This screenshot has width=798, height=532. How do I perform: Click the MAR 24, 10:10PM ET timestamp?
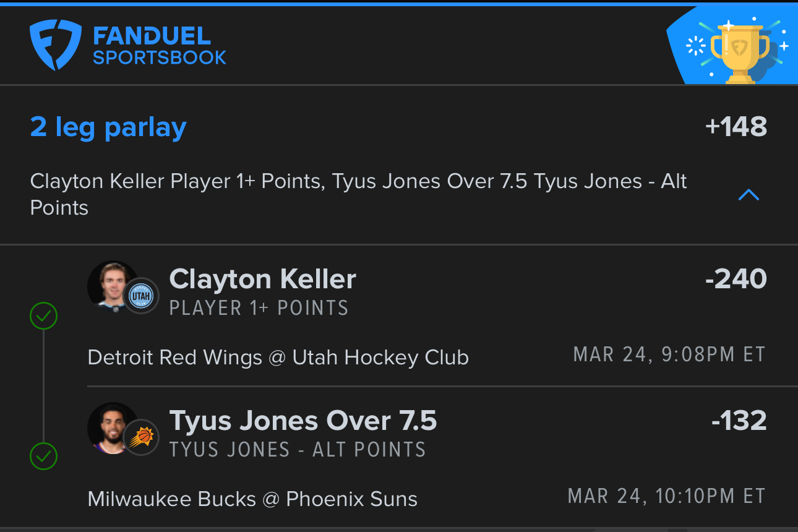click(667, 496)
